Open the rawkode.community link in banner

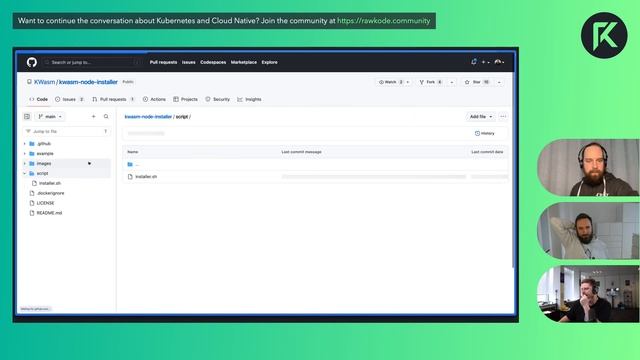click(383, 21)
